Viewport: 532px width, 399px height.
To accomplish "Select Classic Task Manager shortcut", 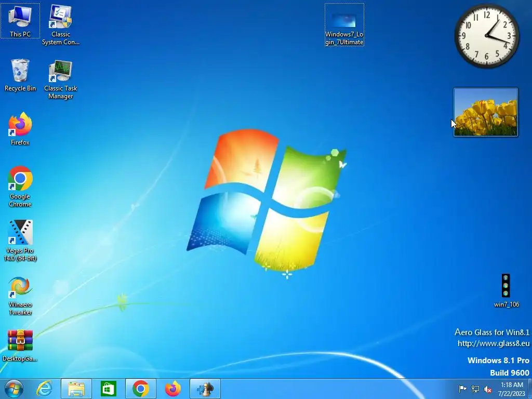I will 61,79.
